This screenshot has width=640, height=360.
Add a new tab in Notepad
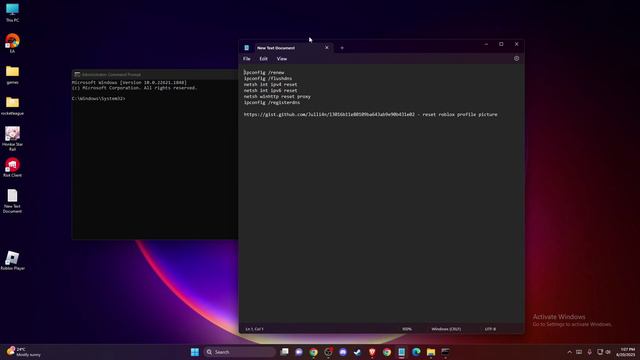click(342, 48)
